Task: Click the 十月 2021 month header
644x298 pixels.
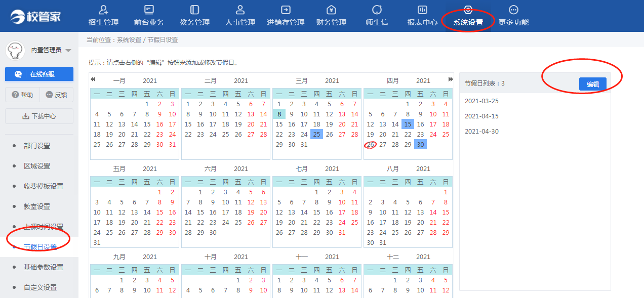Action: [226, 257]
